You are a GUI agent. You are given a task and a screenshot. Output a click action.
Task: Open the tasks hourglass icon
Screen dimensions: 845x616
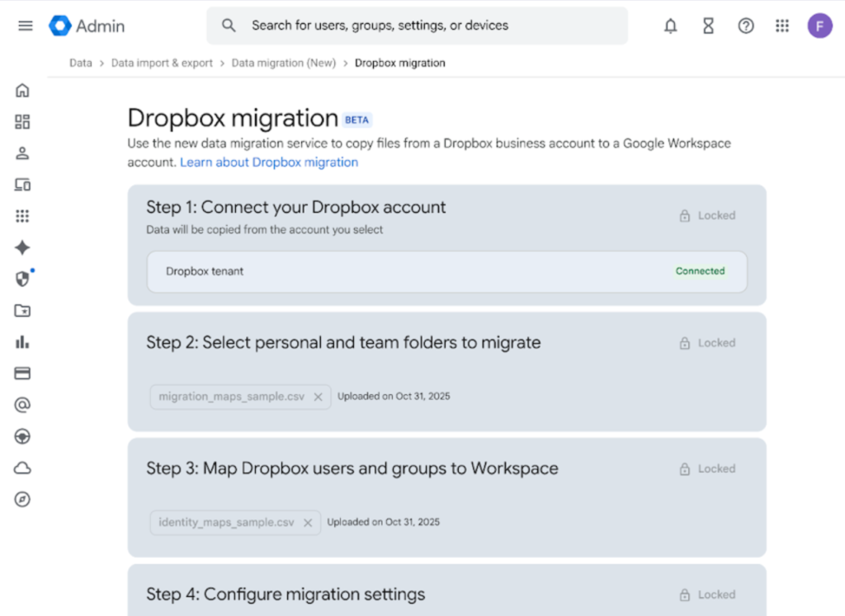tap(708, 26)
